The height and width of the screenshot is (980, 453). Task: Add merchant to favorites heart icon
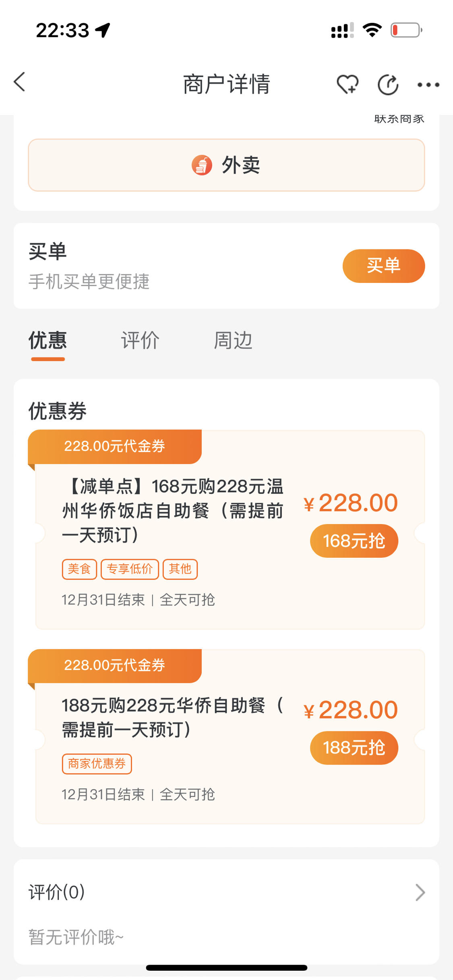[348, 85]
